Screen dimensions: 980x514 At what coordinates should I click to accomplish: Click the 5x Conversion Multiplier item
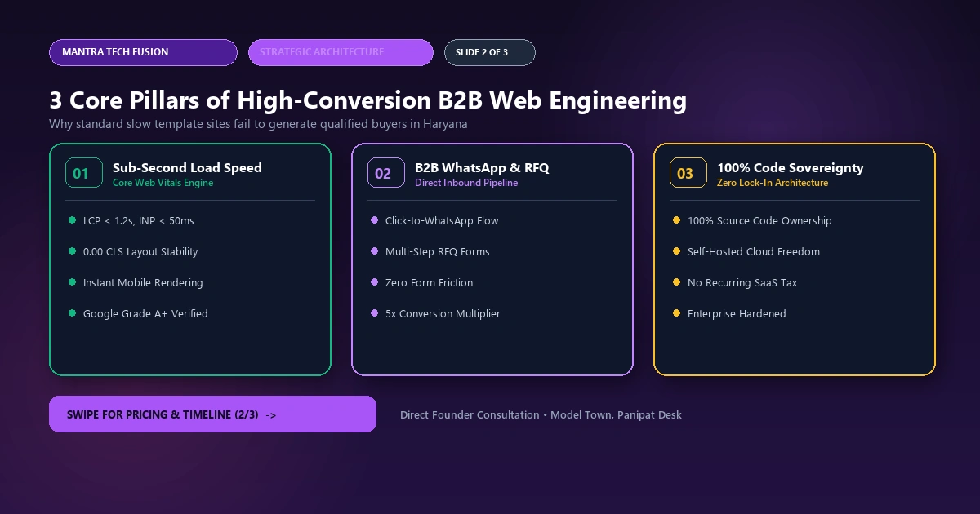(x=443, y=314)
